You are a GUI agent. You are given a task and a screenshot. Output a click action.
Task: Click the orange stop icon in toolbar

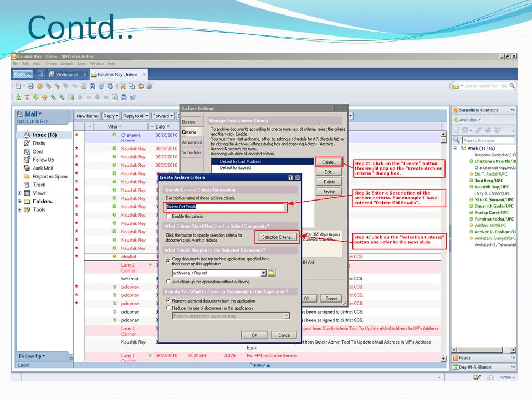click(40, 86)
